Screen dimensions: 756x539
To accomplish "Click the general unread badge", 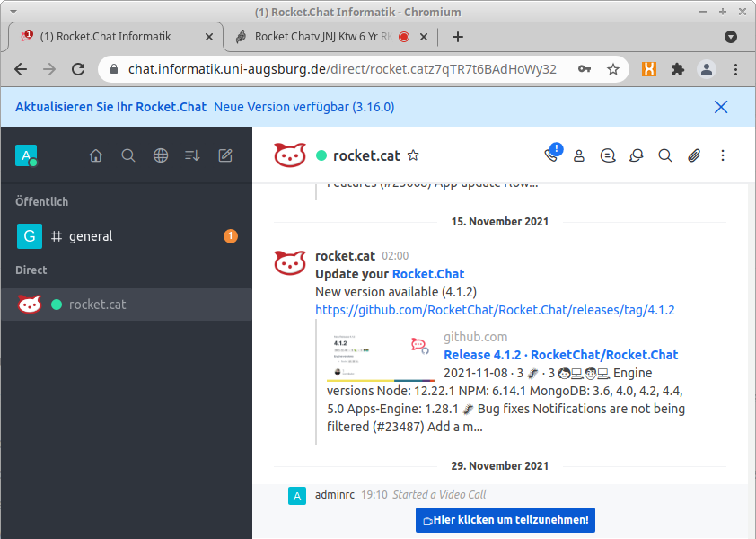I will tap(231, 236).
